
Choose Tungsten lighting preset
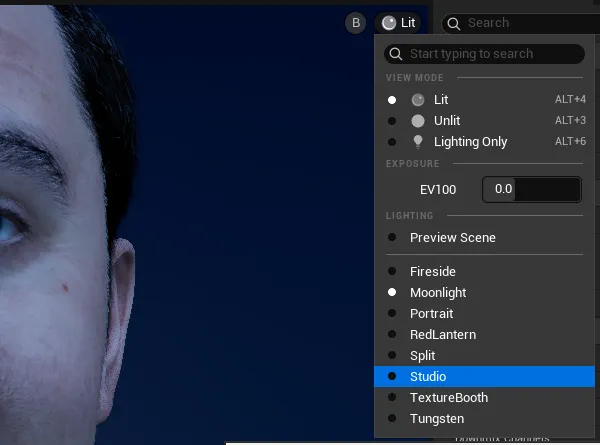coord(484,419)
